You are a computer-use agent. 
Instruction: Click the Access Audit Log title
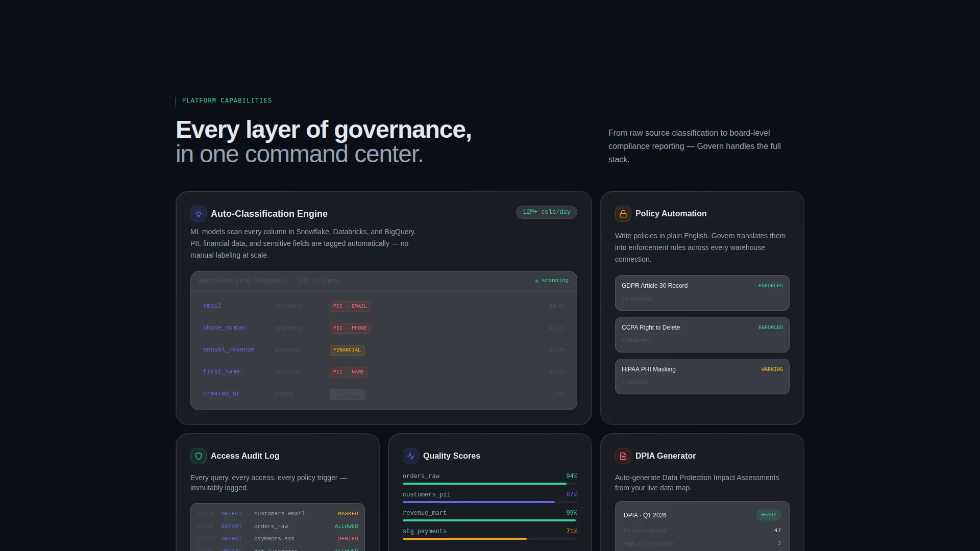245,456
